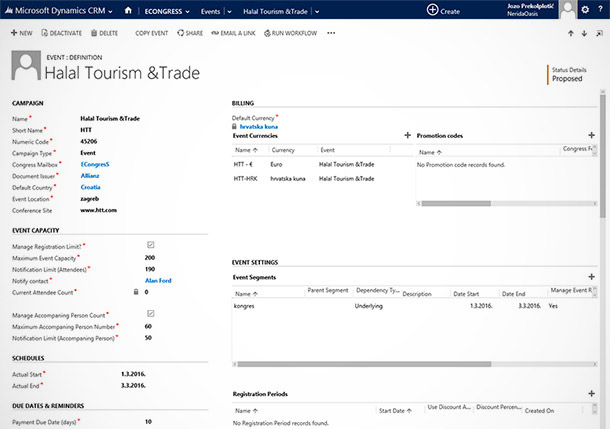Click the www.htt.com conference site value
Image resolution: width=610 pixels, height=429 pixels.
(x=98, y=210)
